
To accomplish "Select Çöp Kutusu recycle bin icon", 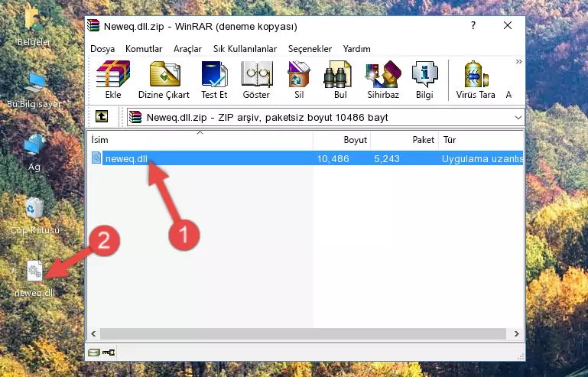I will coord(34,216).
